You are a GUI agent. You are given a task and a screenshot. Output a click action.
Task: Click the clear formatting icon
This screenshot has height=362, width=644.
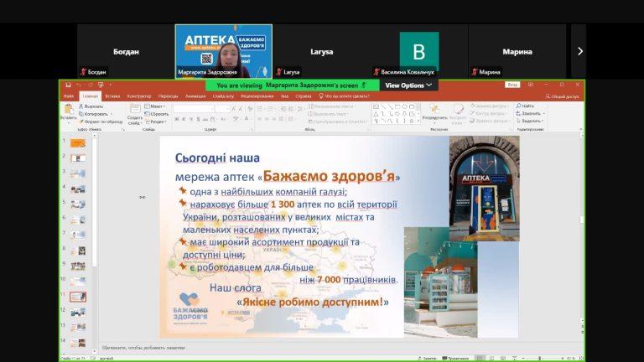tap(250, 109)
